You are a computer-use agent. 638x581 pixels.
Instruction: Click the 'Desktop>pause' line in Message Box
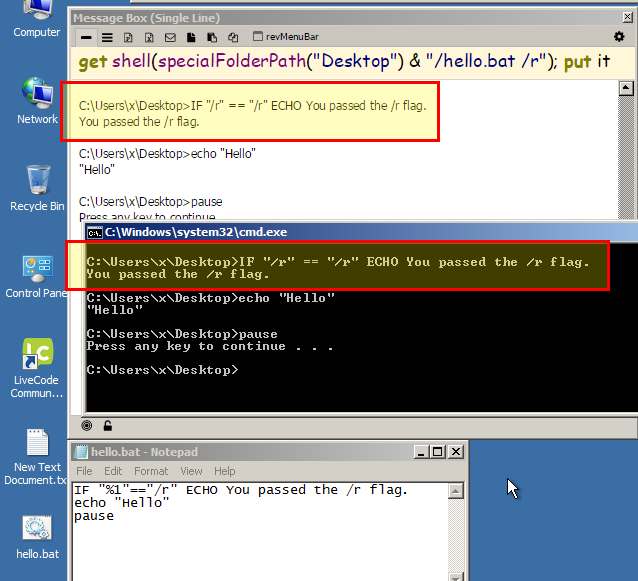point(151,202)
